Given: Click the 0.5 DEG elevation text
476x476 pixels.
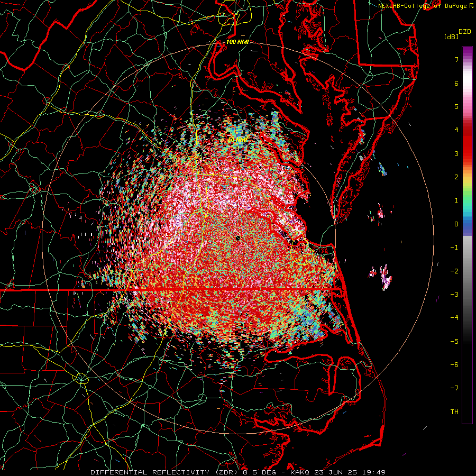Looking at the screenshot, I should coord(259,472).
